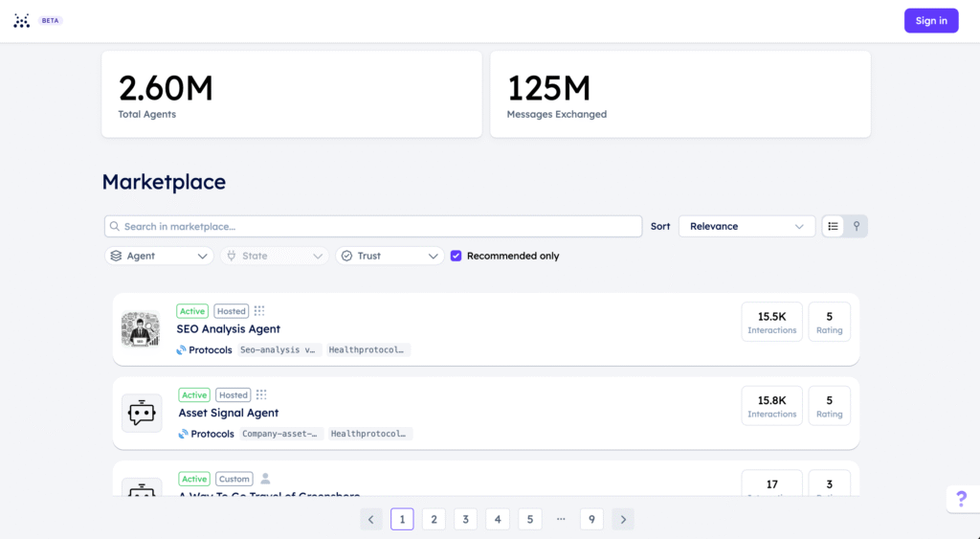The height and width of the screenshot is (539, 980).
Task: Switch to list view icon
Action: tap(833, 227)
